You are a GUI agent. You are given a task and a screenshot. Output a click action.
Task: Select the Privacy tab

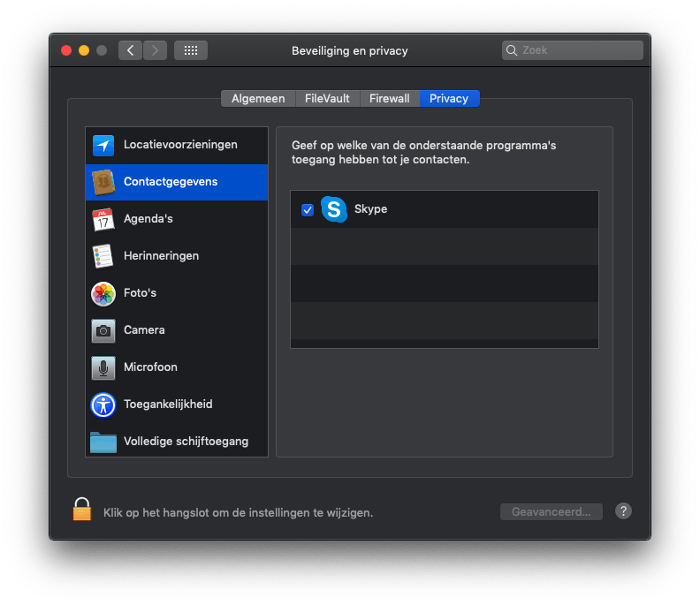pyautogui.click(x=449, y=99)
